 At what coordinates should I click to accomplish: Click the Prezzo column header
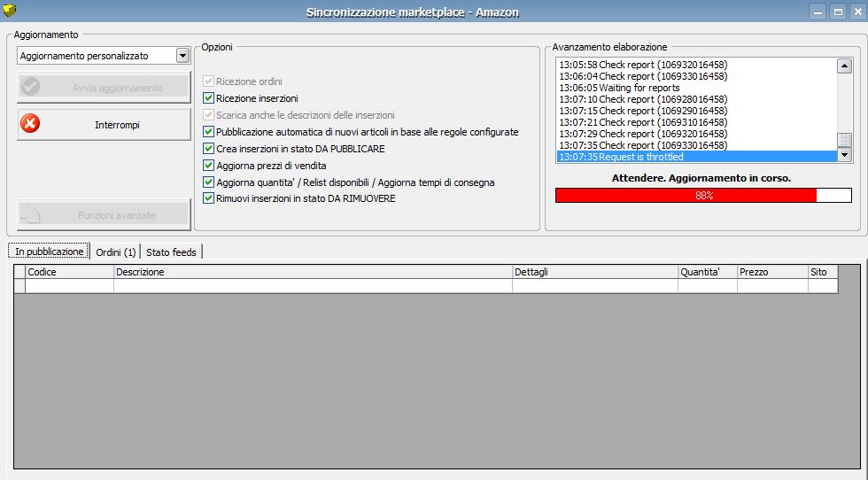[772, 272]
